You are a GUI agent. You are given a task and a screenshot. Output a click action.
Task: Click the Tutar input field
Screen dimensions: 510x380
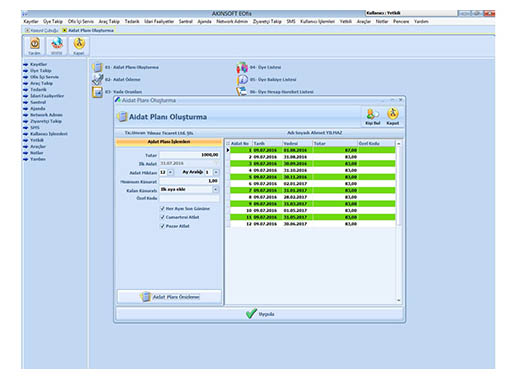[x=189, y=155]
